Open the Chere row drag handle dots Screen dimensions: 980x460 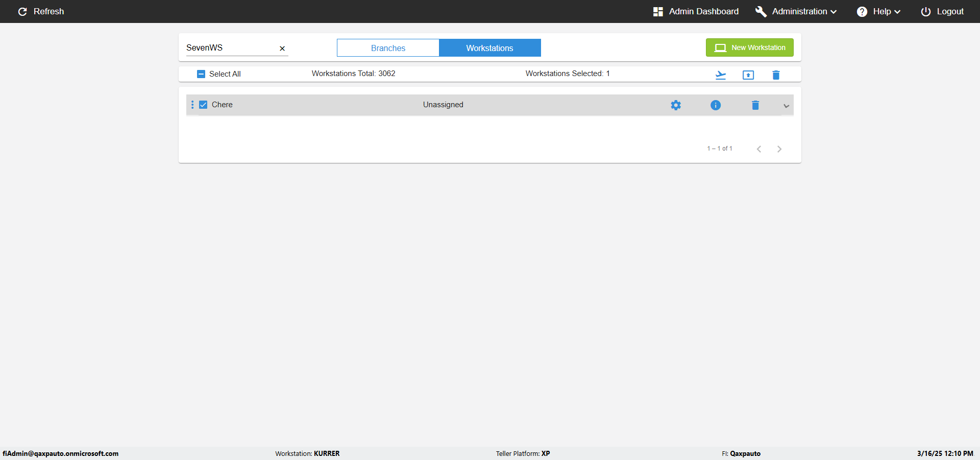coord(192,105)
